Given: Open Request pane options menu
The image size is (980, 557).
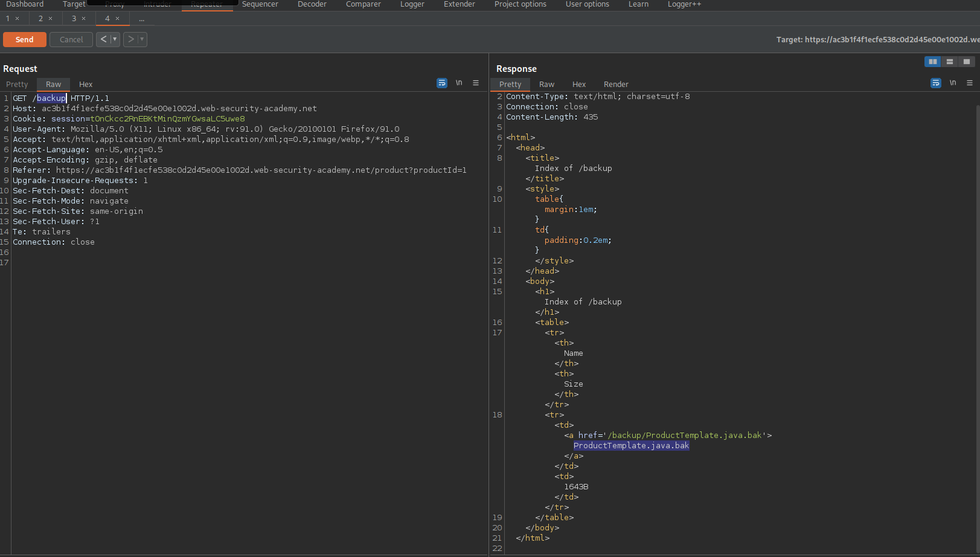Looking at the screenshot, I should 476,83.
